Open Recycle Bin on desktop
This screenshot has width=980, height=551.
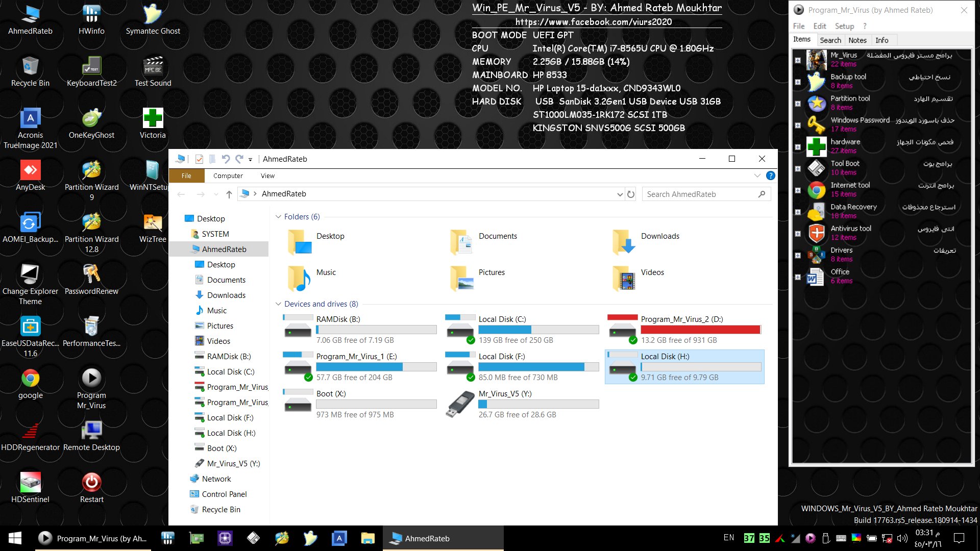[x=30, y=72]
